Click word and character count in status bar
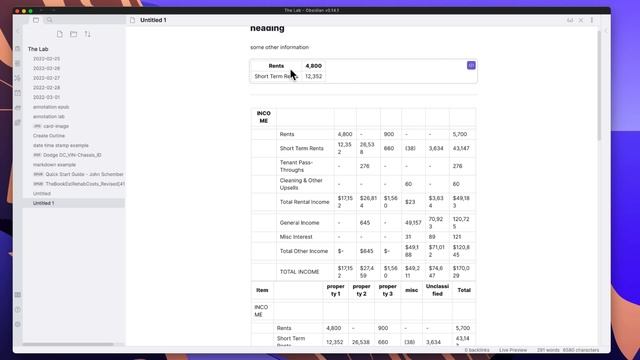Image resolution: width=640 pixels, height=360 pixels. coord(568,350)
